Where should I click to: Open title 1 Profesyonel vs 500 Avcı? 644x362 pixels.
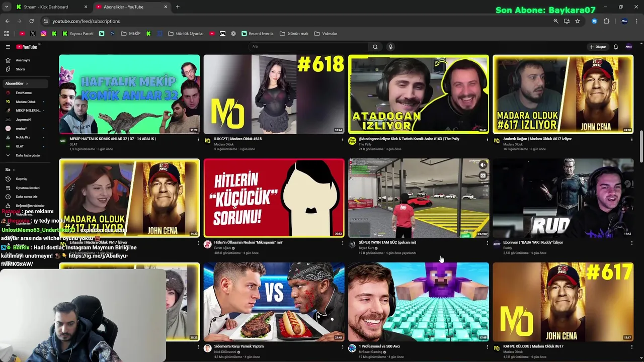pos(379,346)
